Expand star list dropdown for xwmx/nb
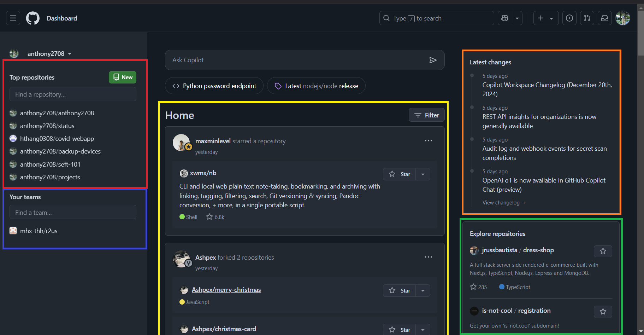 click(423, 174)
